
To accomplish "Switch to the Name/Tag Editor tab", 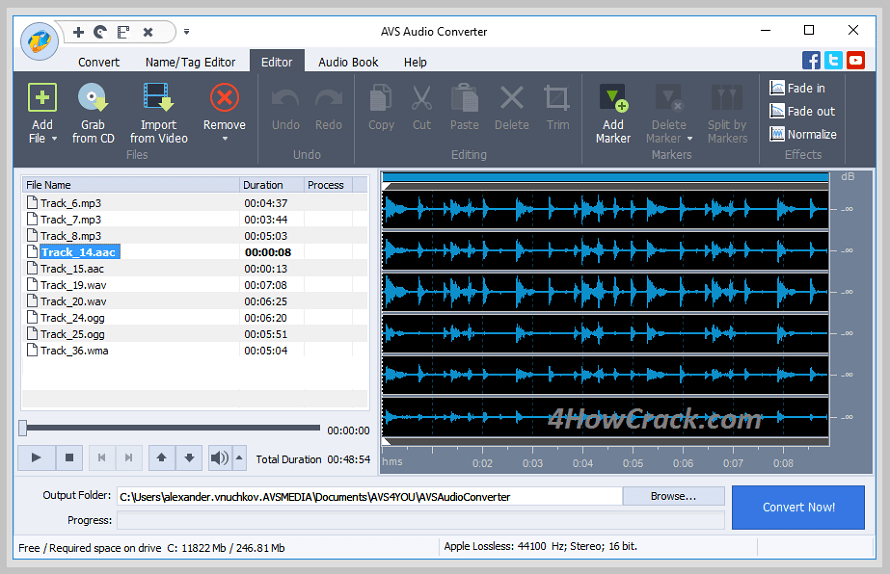I will pyautogui.click(x=190, y=62).
